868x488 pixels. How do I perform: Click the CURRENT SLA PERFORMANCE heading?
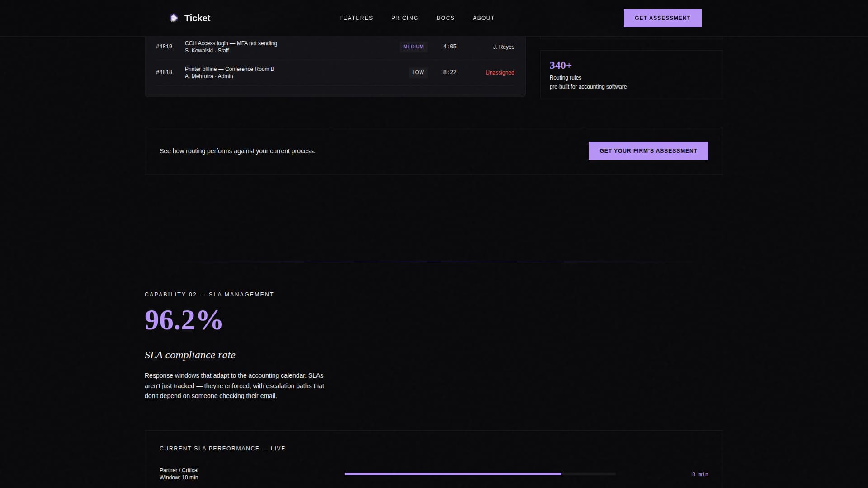pyautogui.click(x=222, y=448)
